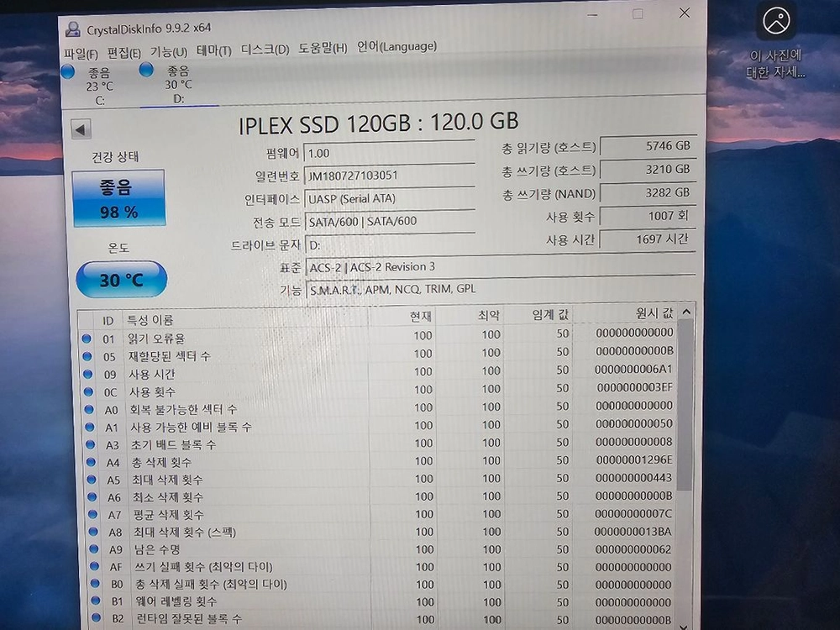The height and width of the screenshot is (630, 840).
Task: Click the CrystalDiskInfo title bar icon
Action: [x=73, y=29]
